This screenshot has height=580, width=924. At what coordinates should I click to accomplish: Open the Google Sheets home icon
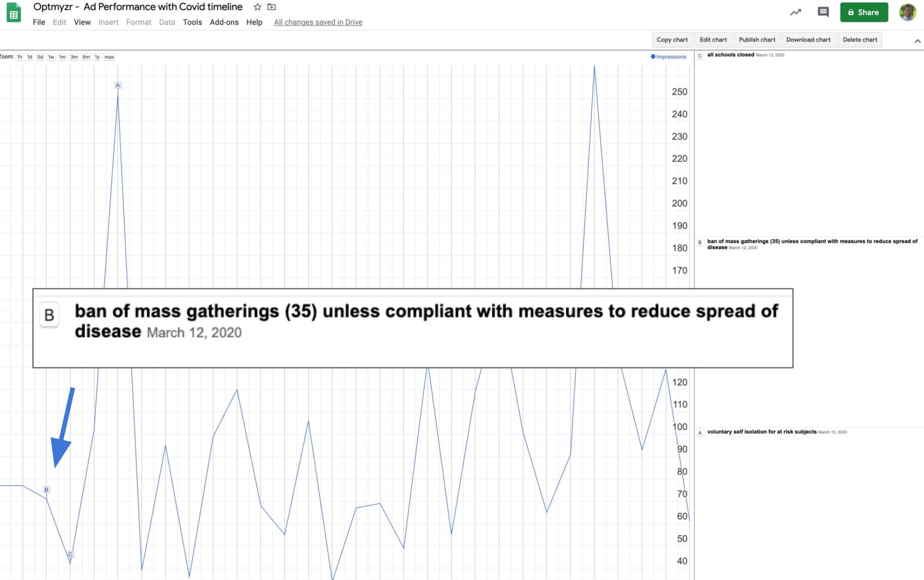pos(14,14)
